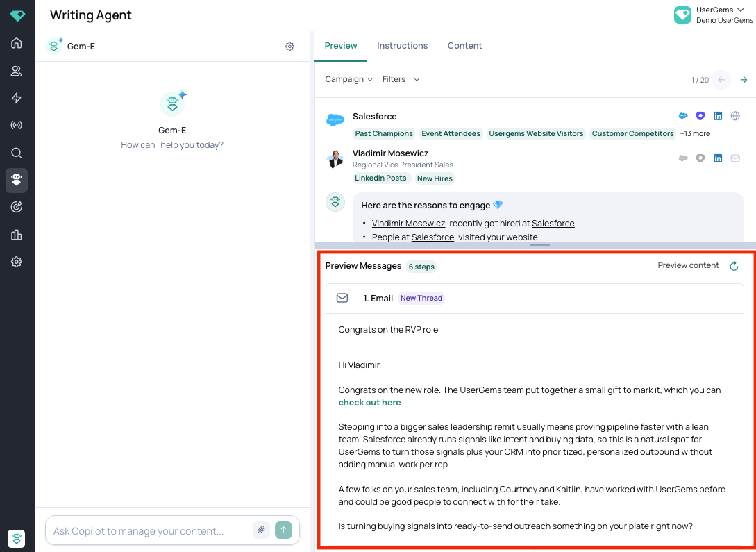Click grey Salesforce cloud icon for Vladimir Mosewicz

pos(683,158)
